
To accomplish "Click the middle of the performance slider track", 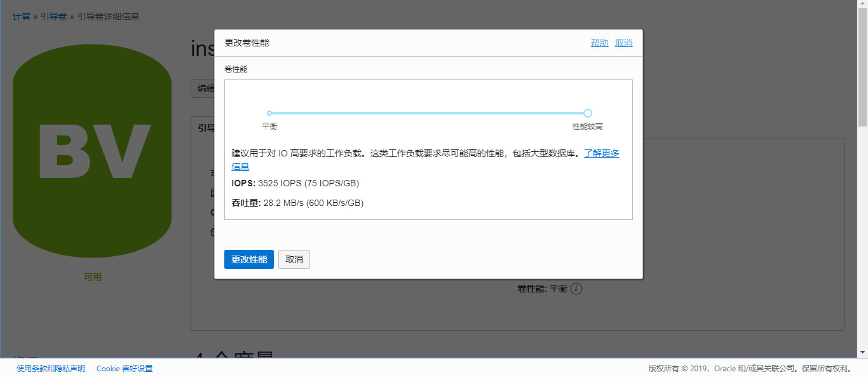I will coord(428,113).
